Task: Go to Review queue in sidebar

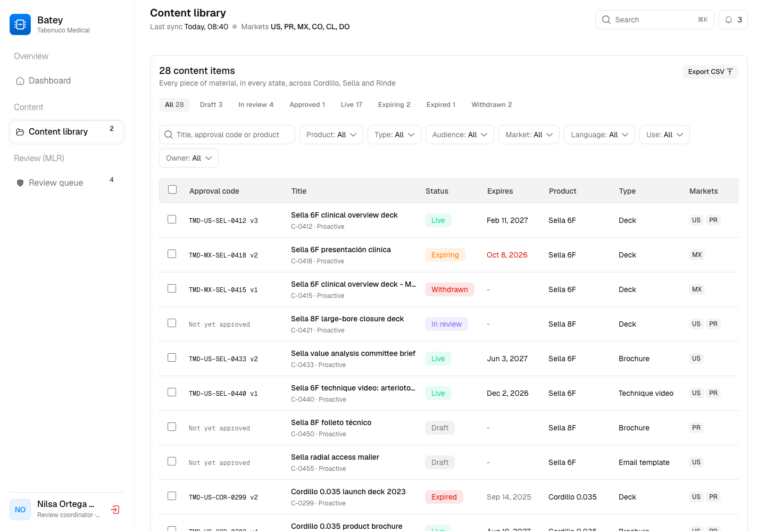Action: [66, 183]
